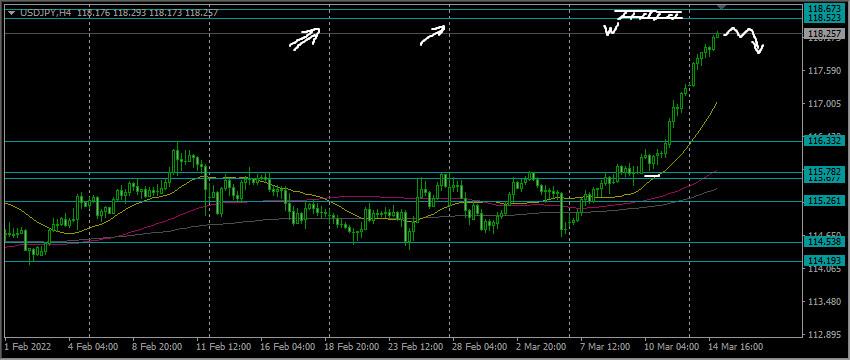Select the white hatched zone drawing
This screenshot has width=850, height=360.
648,16
